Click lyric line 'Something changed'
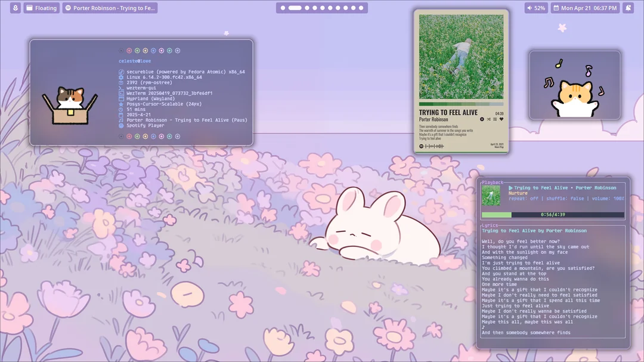The width and height of the screenshot is (644, 362). tap(504, 257)
